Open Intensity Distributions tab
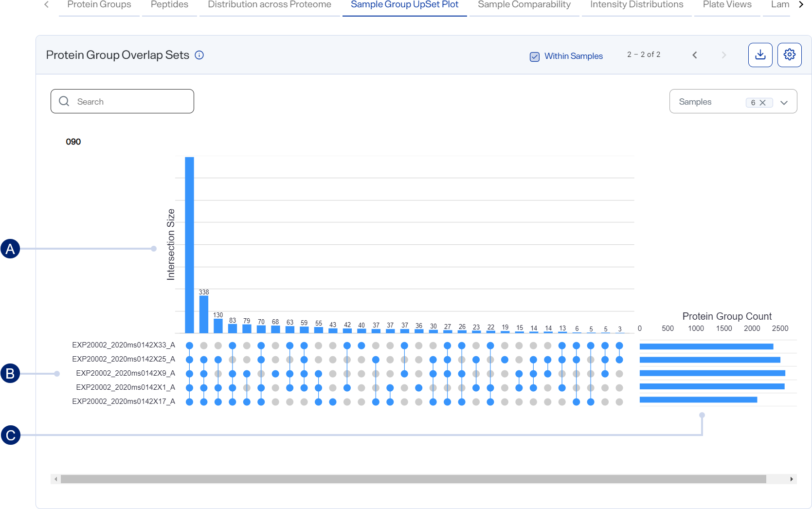Image resolution: width=812 pixels, height=509 pixels. [636, 6]
